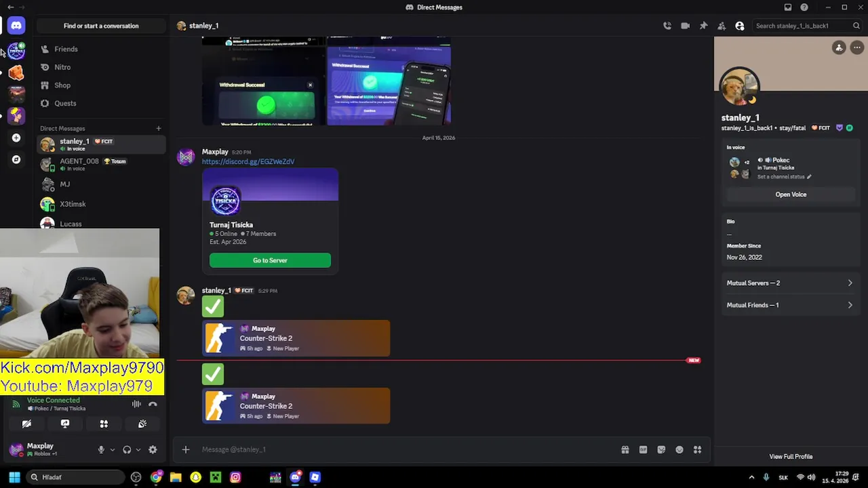Click View Full Profile
The height and width of the screenshot is (488, 868).
tap(791, 457)
